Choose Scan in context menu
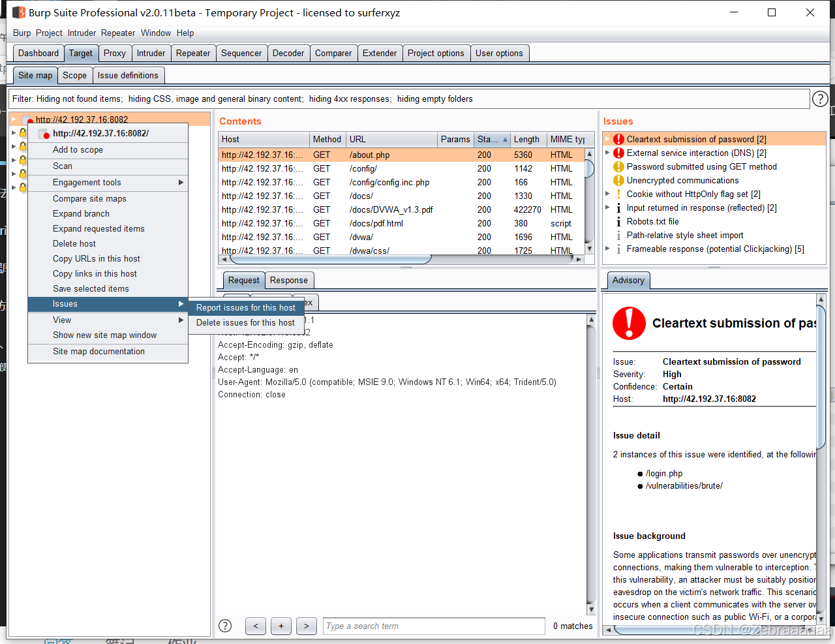This screenshot has width=835, height=644. click(x=108, y=166)
